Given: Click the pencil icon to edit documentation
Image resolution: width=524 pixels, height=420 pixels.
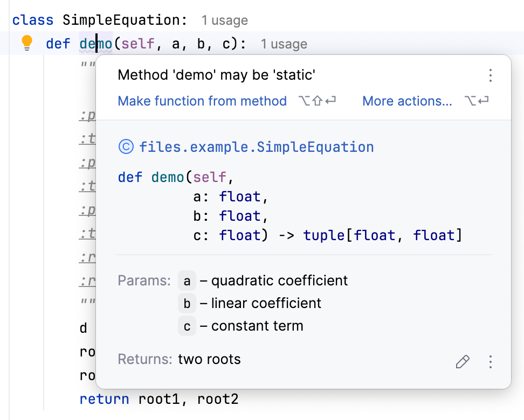Looking at the screenshot, I should point(462,362).
